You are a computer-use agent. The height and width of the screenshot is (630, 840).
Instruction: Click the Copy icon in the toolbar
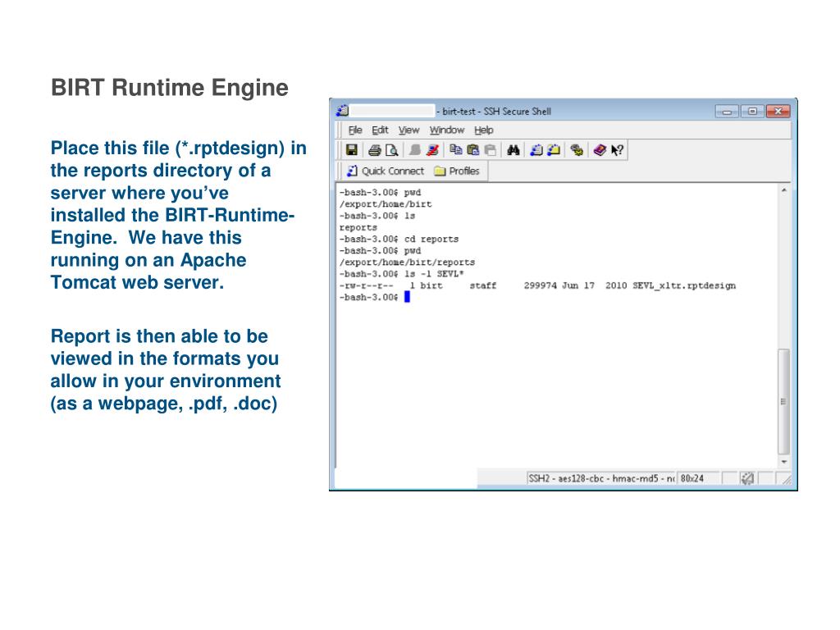pos(456,150)
